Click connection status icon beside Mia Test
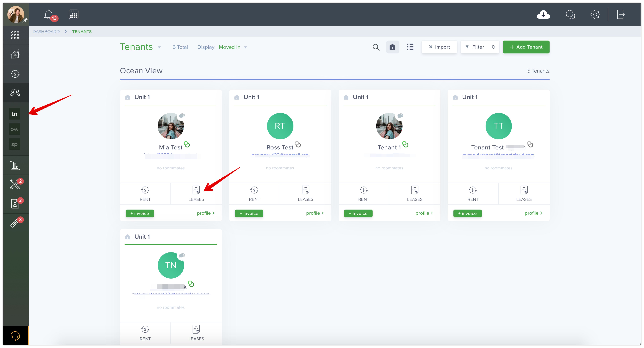Screen dimensions: 644x348 click(187, 144)
